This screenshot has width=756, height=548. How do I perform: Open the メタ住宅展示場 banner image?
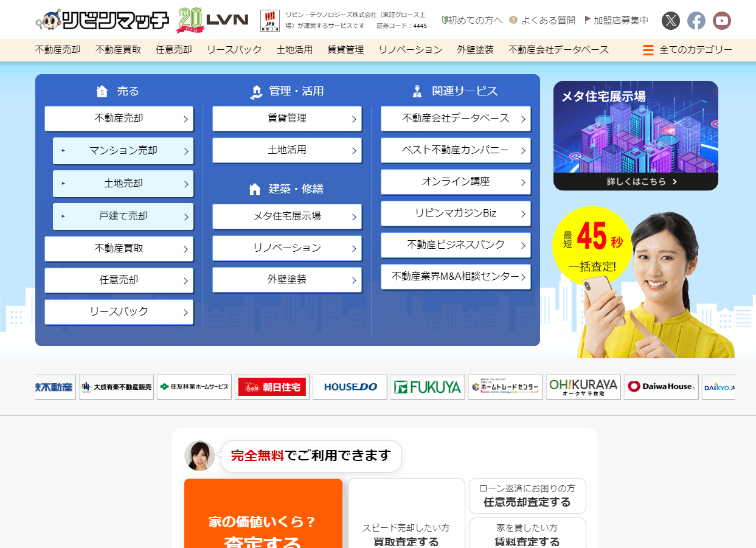pyautogui.click(x=636, y=136)
